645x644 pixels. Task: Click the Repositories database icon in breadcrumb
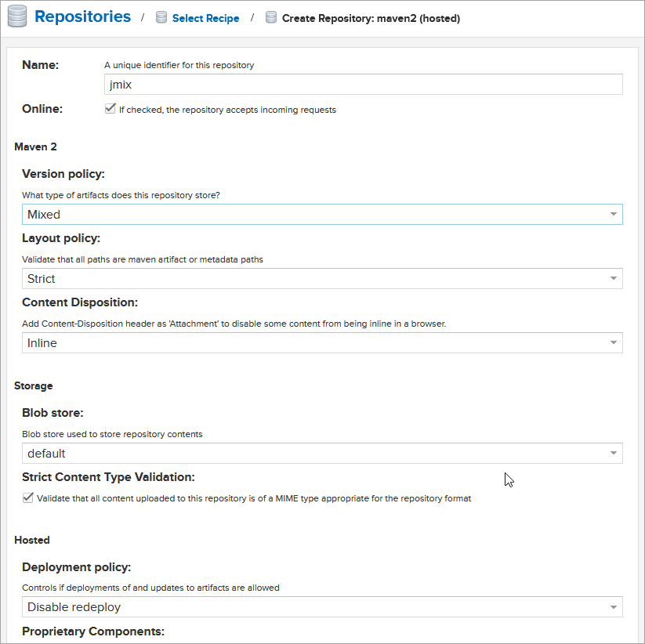coord(16,16)
